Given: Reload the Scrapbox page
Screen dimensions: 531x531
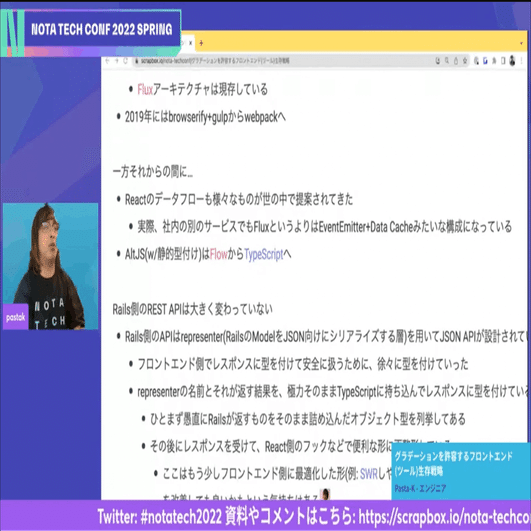Looking at the screenshot, I should [x=125, y=61].
